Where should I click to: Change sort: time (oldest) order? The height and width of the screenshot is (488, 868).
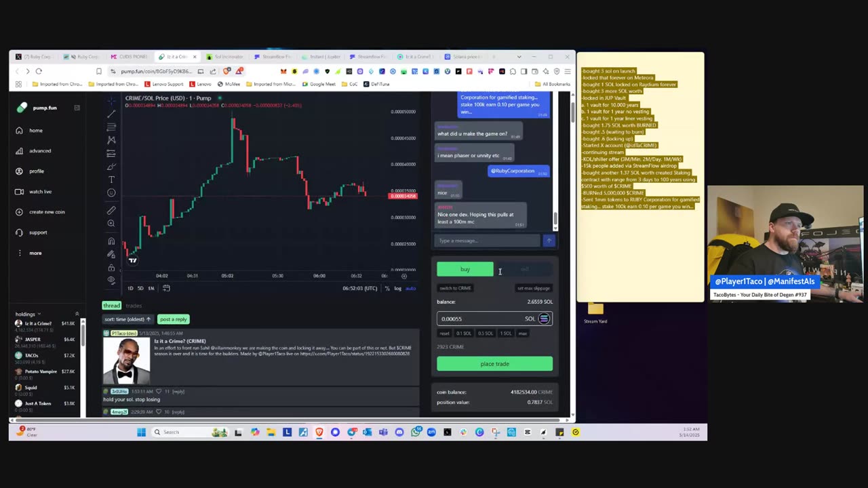(x=127, y=319)
